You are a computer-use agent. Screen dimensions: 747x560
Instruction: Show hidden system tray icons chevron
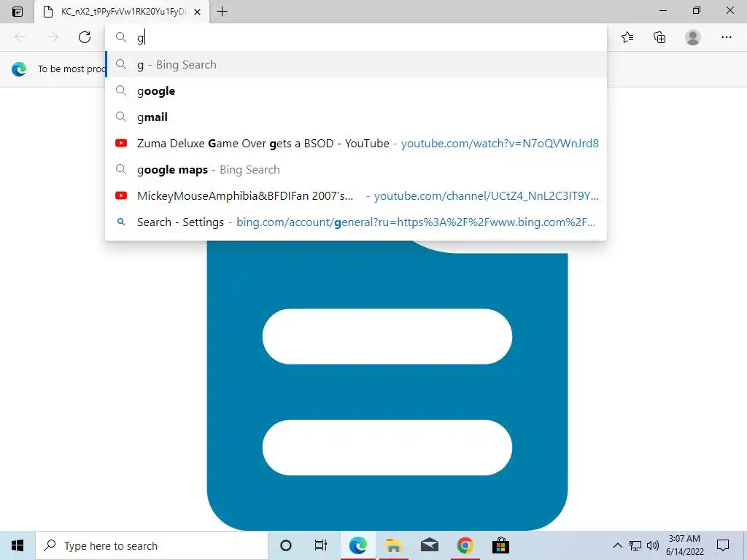tap(617, 545)
